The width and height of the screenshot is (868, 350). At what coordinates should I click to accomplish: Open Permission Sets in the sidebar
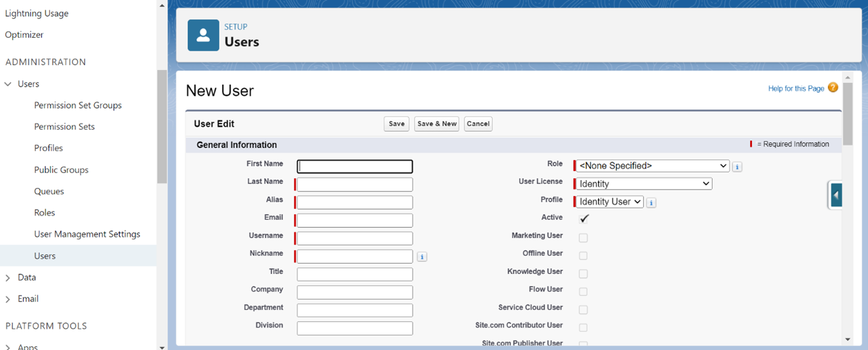(64, 127)
